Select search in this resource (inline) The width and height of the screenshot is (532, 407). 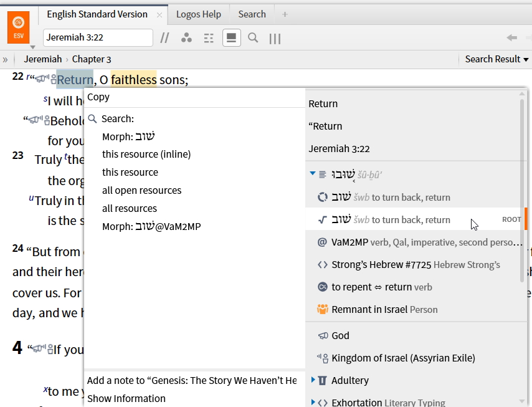(x=146, y=154)
